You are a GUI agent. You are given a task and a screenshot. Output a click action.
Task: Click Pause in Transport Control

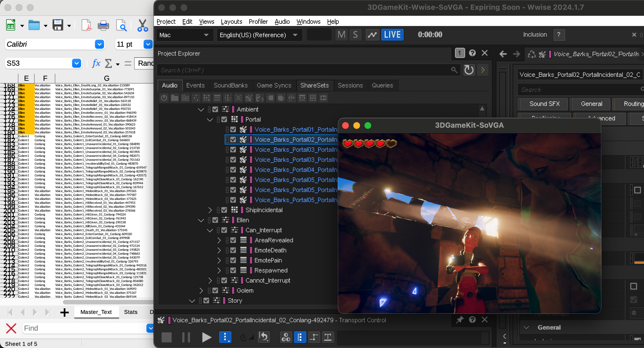186,337
